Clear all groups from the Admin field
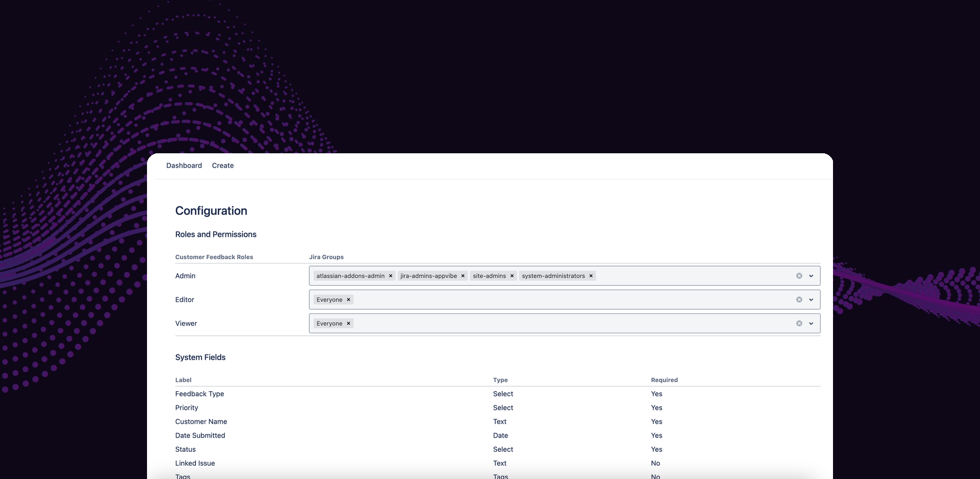The height and width of the screenshot is (479, 980). click(x=798, y=276)
